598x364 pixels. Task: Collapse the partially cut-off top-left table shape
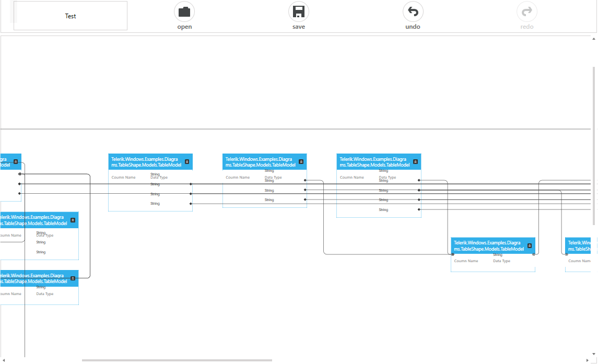[x=16, y=162]
